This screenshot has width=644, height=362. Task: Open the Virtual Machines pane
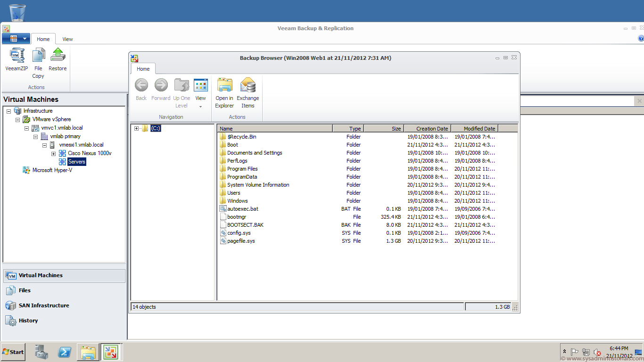[65, 275]
